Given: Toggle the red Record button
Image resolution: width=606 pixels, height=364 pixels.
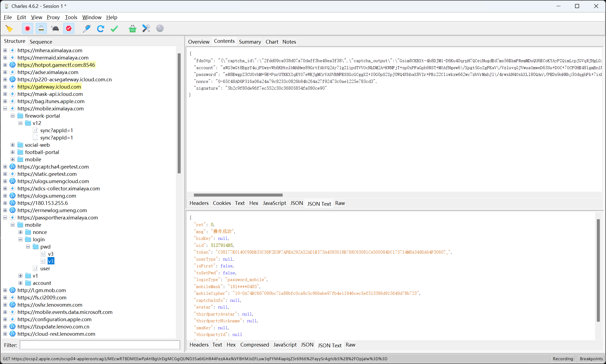Looking at the screenshot, I should (27, 29).
